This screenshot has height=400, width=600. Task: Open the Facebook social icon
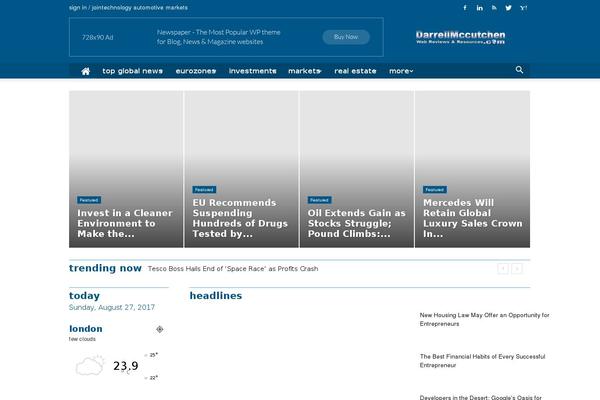pos(465,8)
